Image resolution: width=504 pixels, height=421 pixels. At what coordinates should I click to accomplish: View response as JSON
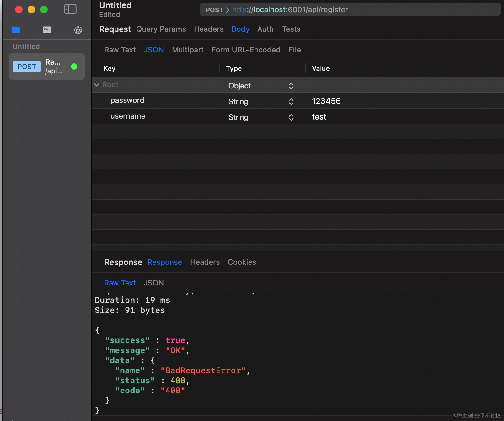pos(154,283)
